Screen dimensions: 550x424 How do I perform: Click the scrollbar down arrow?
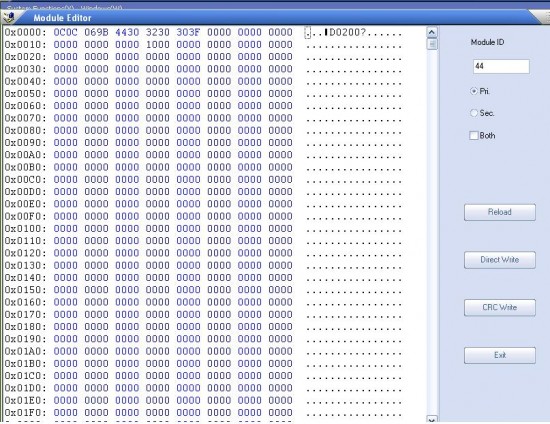click(x=432, y=419)
